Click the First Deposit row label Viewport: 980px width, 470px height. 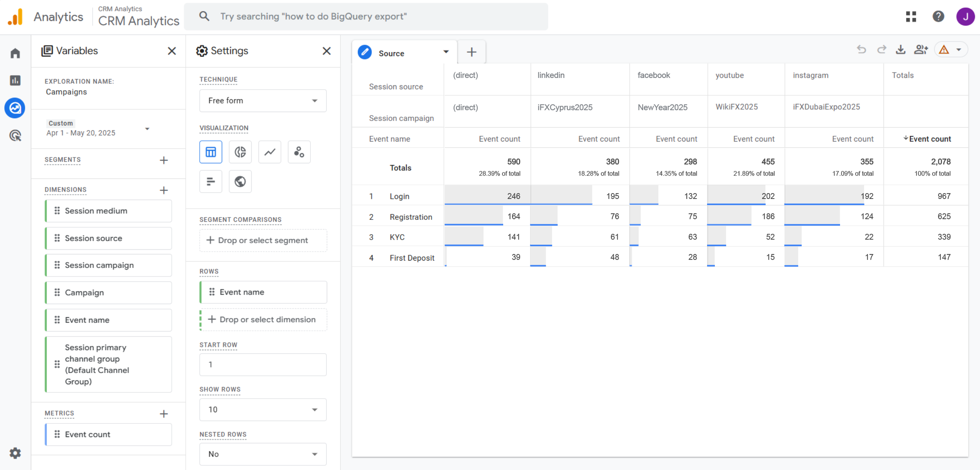[x=412, y=258]
